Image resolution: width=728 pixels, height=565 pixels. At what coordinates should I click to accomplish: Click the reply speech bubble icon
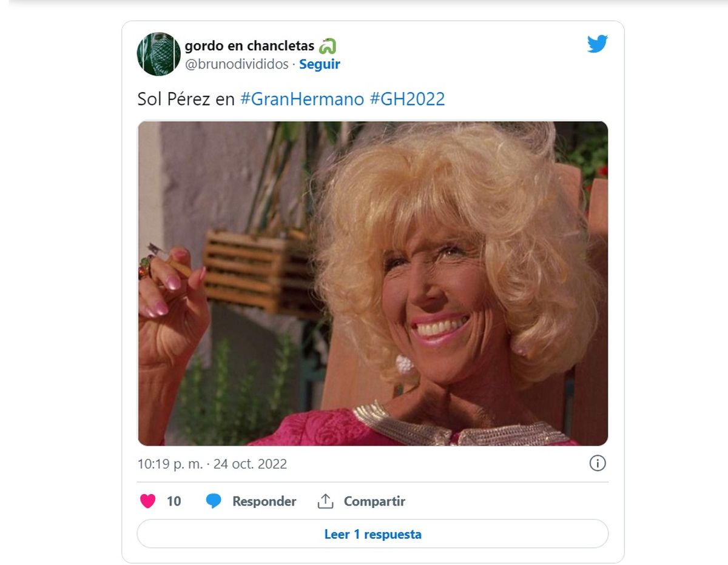tap(214, 501)
